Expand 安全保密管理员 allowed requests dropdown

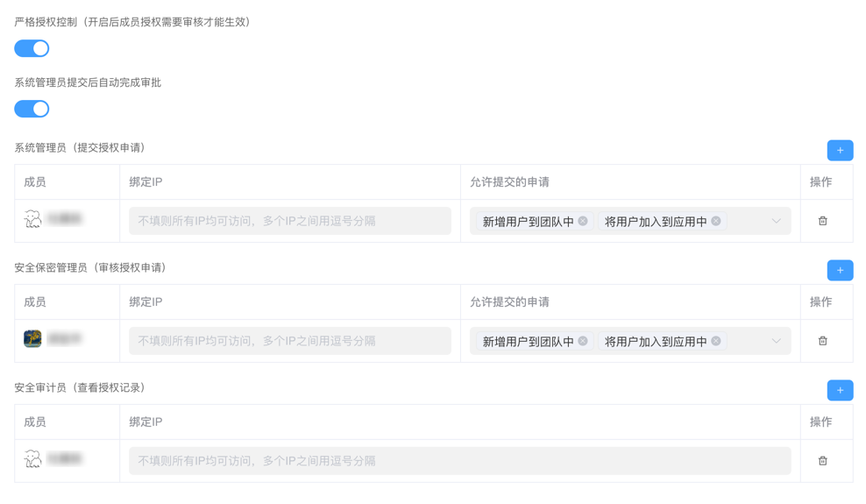(776, 341)
